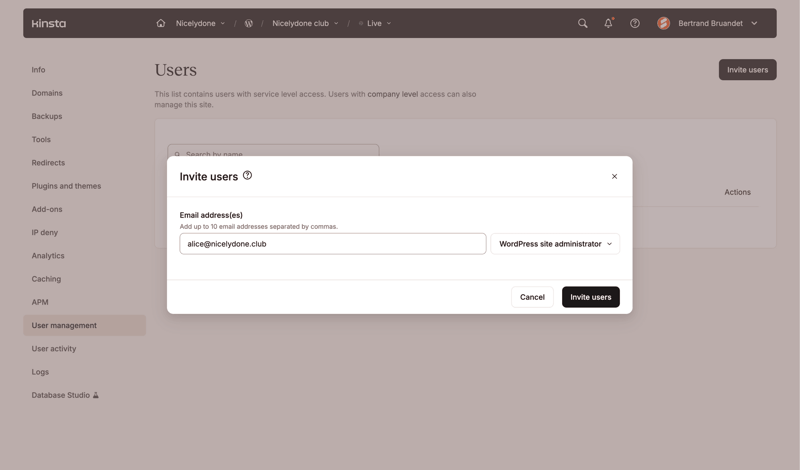Open Analytics in sidebar
This screenshot has width=800, height=470.
48,256
